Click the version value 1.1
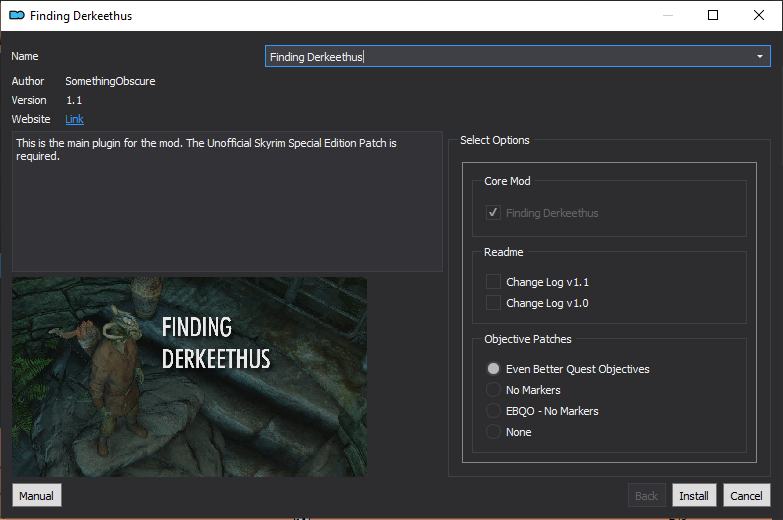The image size is (783, 520). (x=74, y=100)
